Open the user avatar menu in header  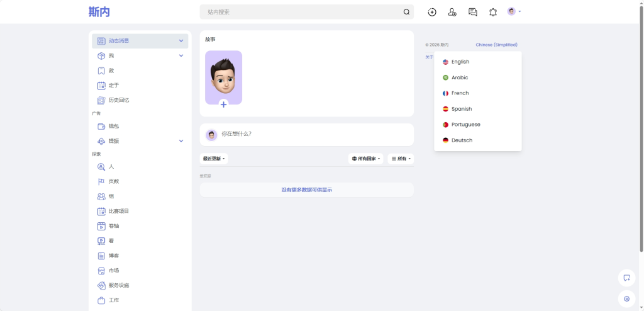tap(514, 11)
